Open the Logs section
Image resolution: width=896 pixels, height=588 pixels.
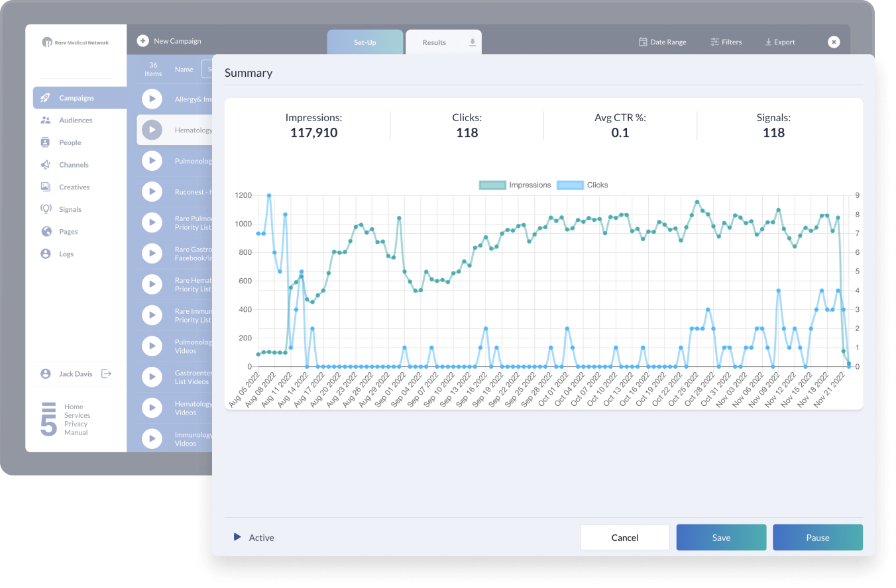click(x=66, y=254)
